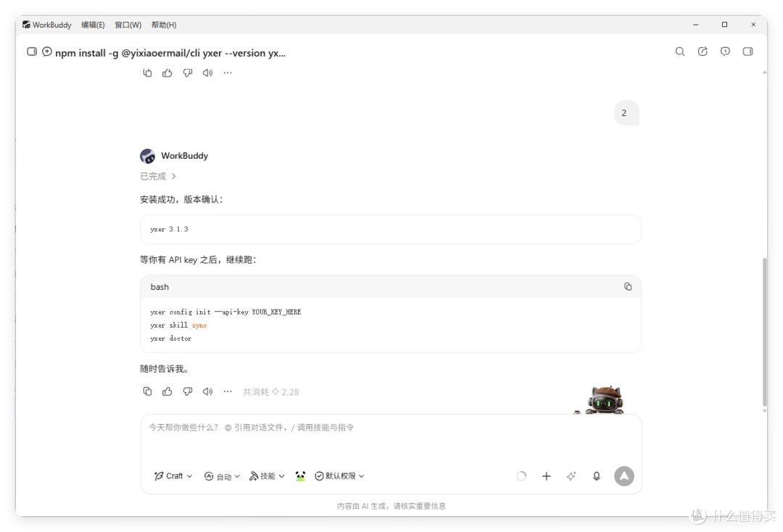Click the yxer skill sync command line
This screenshot has height=532, width=783.
(178, 325)
